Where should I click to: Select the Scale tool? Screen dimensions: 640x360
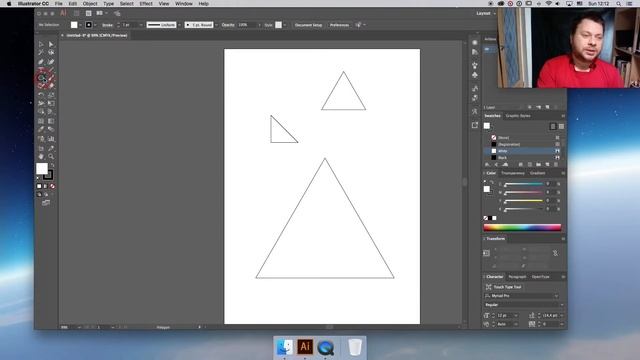click(51, 94)
